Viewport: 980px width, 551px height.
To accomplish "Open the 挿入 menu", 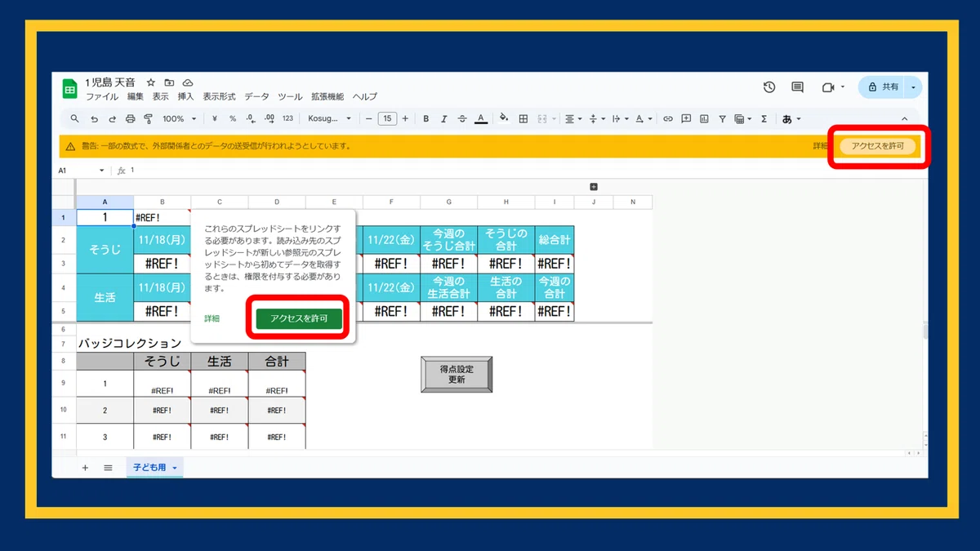I will pyautogui.click(x=185, y=96).
